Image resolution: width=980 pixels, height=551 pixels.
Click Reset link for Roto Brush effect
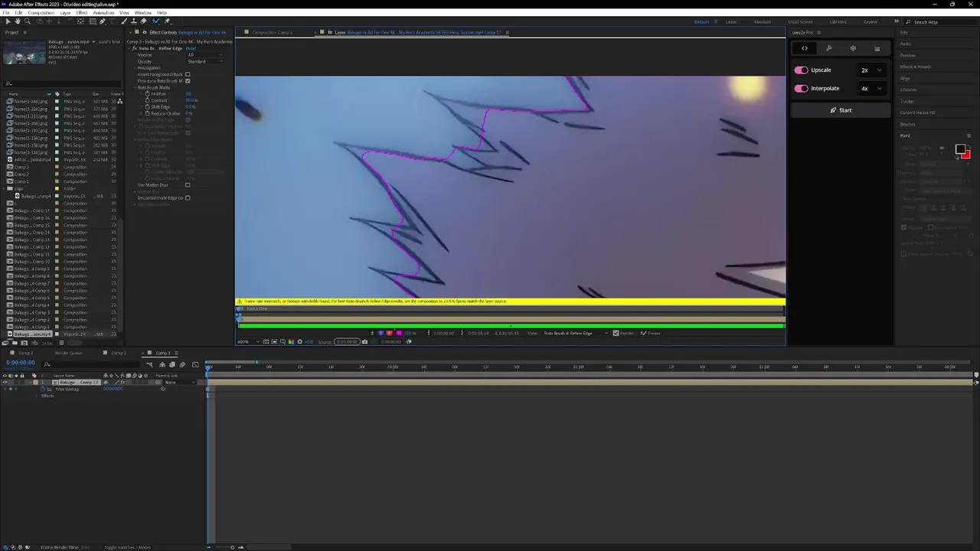coord(191,48)
